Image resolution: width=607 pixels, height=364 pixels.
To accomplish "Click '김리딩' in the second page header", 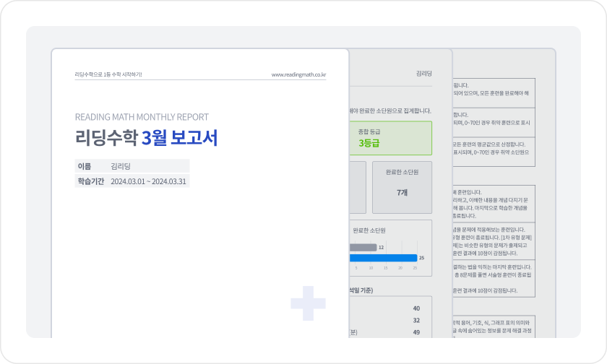I will [424, 74].
